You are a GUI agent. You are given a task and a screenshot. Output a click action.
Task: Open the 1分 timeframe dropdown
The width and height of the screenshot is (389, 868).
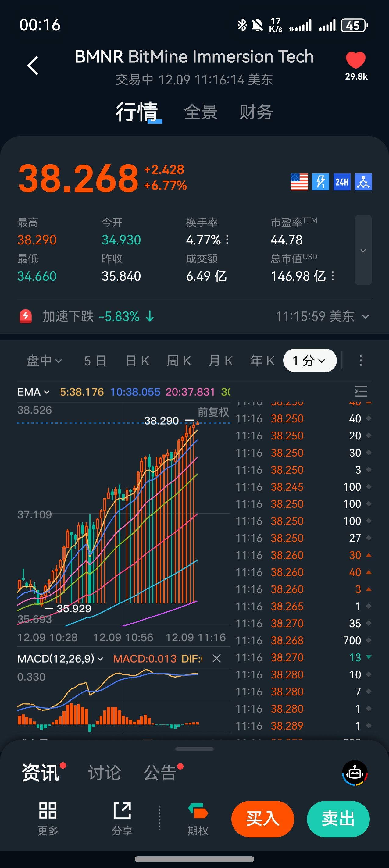pyautogui.click(x=309, y=361)
